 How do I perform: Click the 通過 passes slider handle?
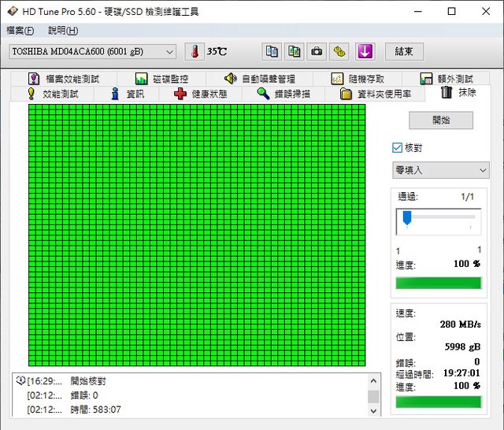click(407, 218)
